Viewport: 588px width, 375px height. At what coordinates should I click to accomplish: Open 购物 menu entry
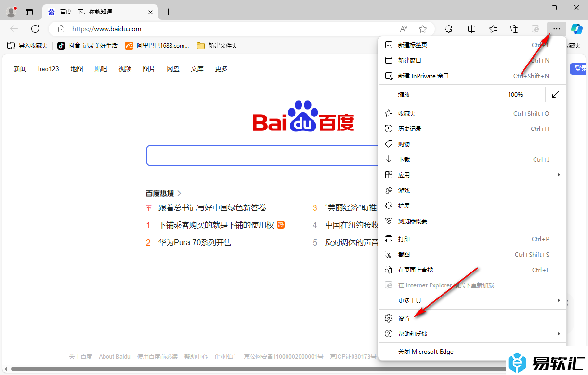[x=472, y=144]
